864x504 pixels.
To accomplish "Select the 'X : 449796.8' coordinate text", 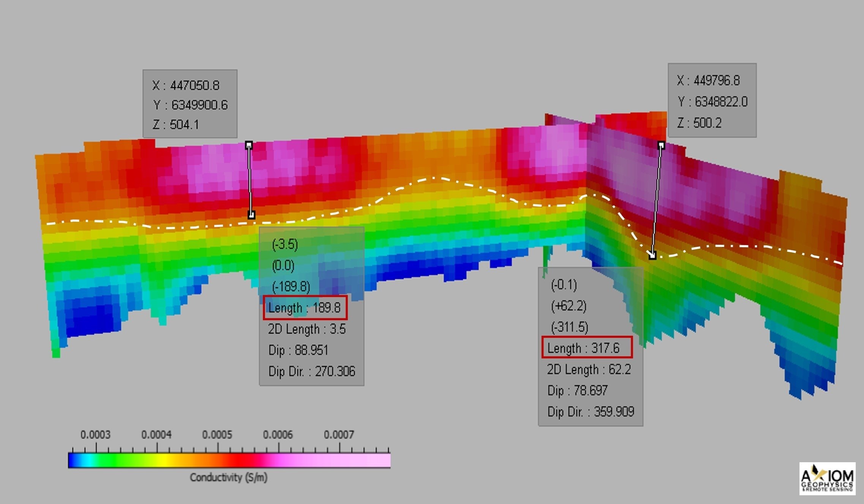I will pos(708,81).
